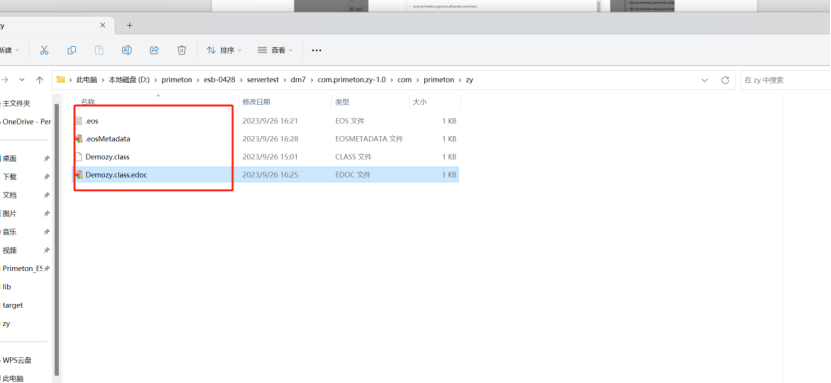Click the Copy icon in toolbar
831x383 pixels.
click(x=72, y=50)
